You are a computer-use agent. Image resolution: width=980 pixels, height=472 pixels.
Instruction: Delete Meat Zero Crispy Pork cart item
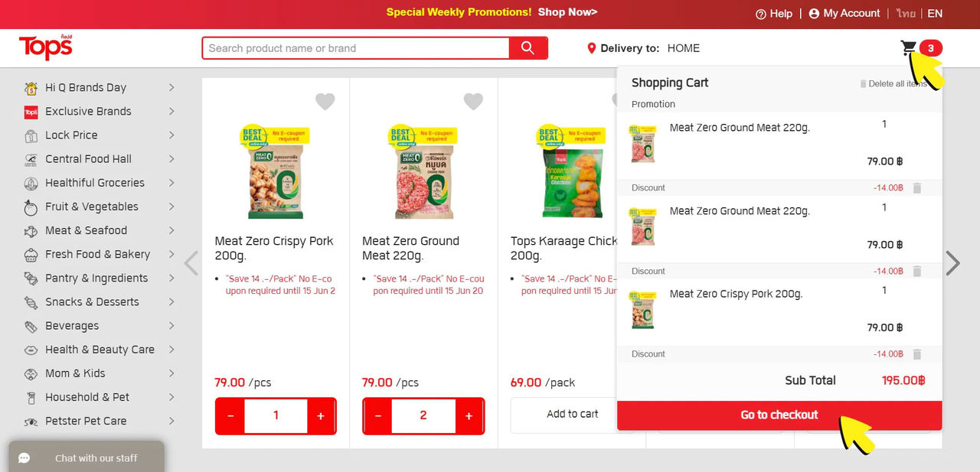coord(917,354)
